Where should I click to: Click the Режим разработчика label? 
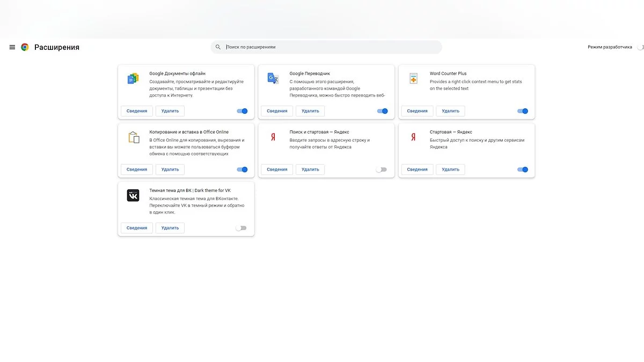[610, 47]
